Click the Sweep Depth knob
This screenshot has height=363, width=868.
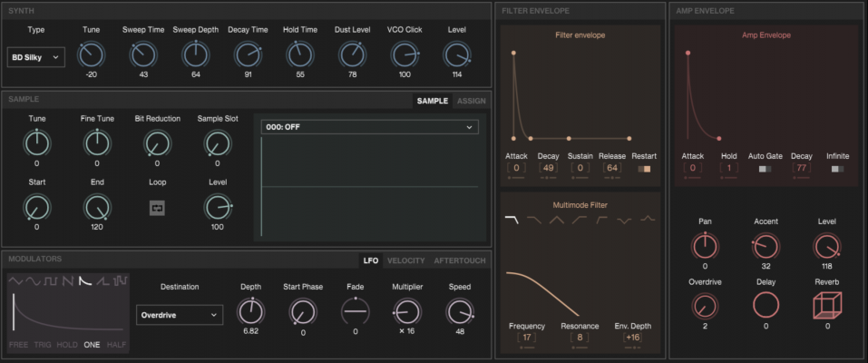click(x=195, y=55)
